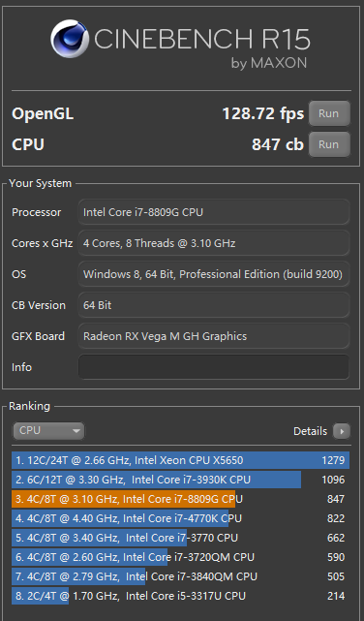Select the i5-3317U ranking row
Viewport: 364px width, 621px height.
(x=180, y=596)
